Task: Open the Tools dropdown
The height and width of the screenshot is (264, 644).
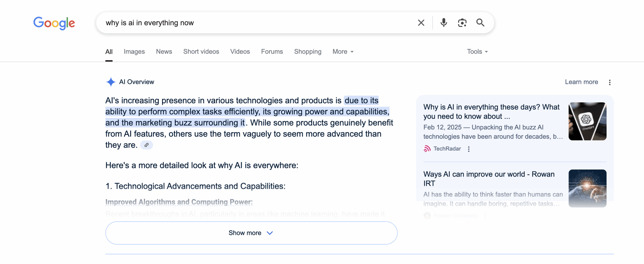Action: pyautogui.click(x=477, y=52)
